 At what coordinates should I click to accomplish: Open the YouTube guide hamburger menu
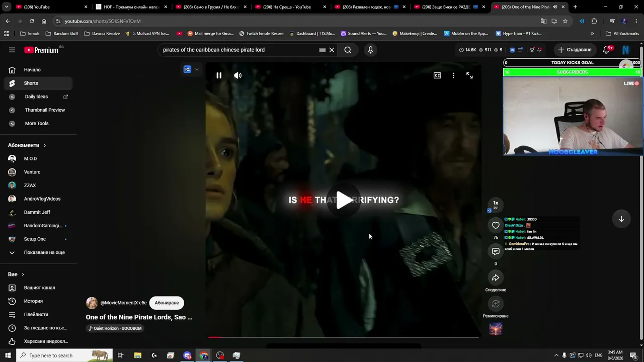tap(12, 50)
